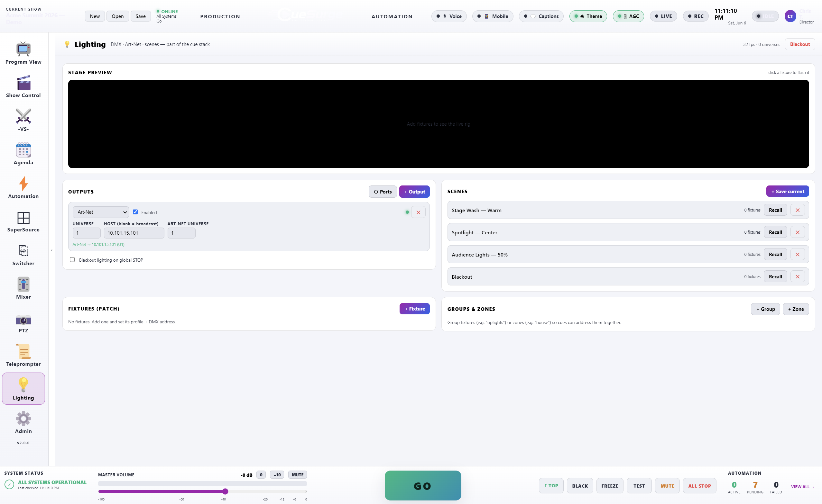Delete the Stage Wash — Warm scene

(798, 210)
